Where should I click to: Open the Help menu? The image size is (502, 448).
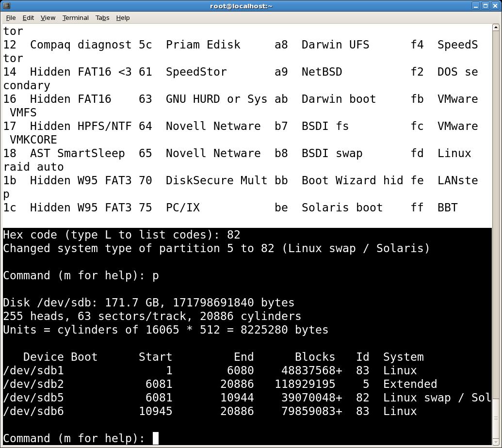tap(123, 18)
